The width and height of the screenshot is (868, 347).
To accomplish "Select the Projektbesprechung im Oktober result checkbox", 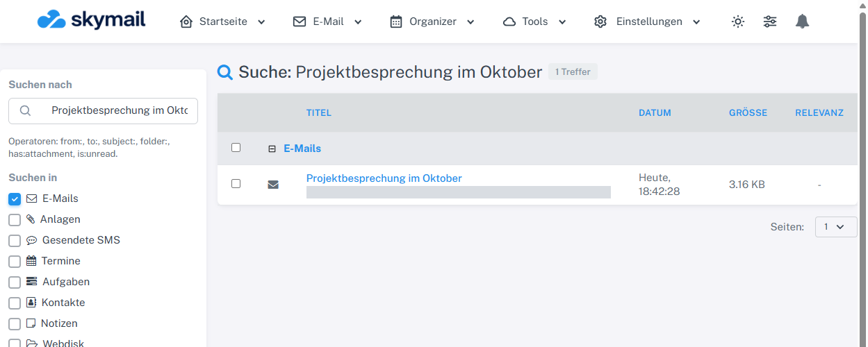I will 236,184.
